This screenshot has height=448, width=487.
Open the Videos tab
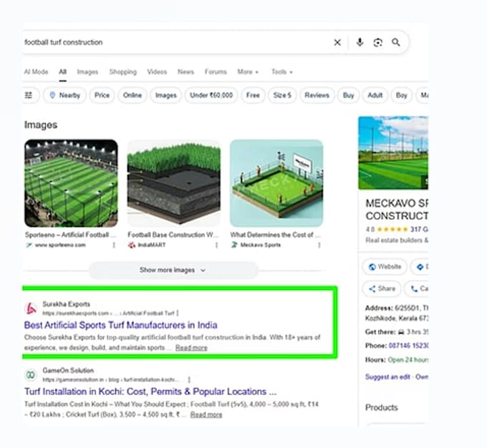pyautogui.click(x=157, y=72)
